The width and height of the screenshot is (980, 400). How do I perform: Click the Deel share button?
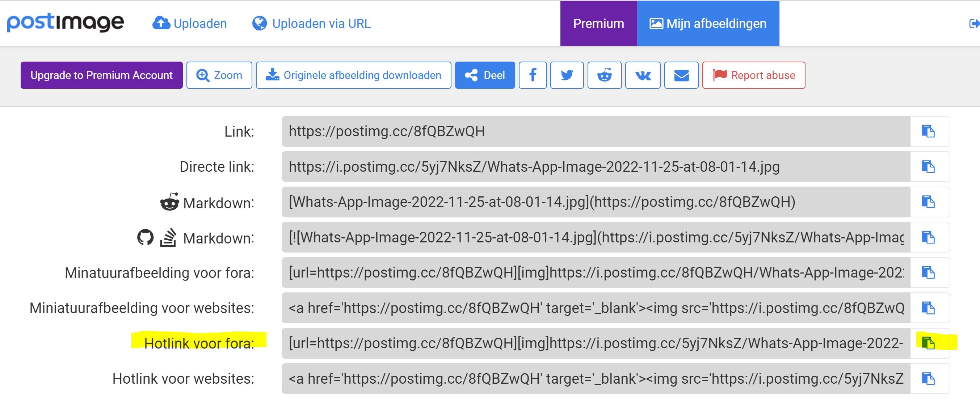485,75
